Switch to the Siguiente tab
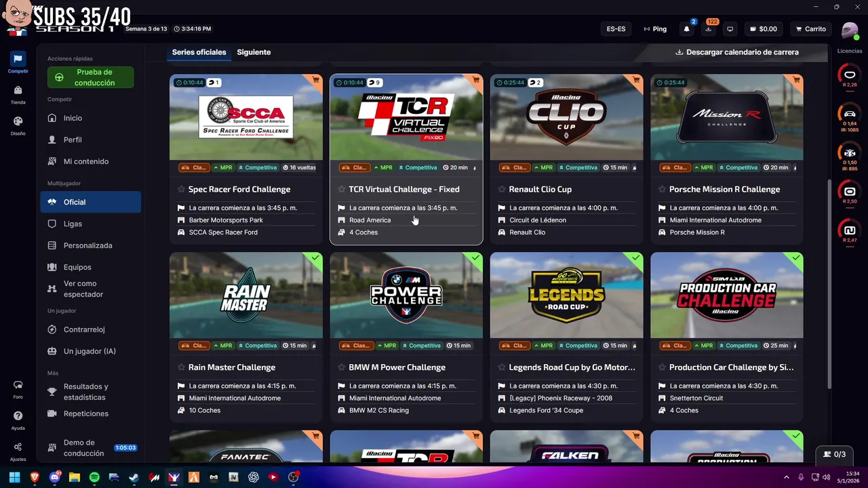The width and height of the screenshot is (868, 488). coord(254,52)
